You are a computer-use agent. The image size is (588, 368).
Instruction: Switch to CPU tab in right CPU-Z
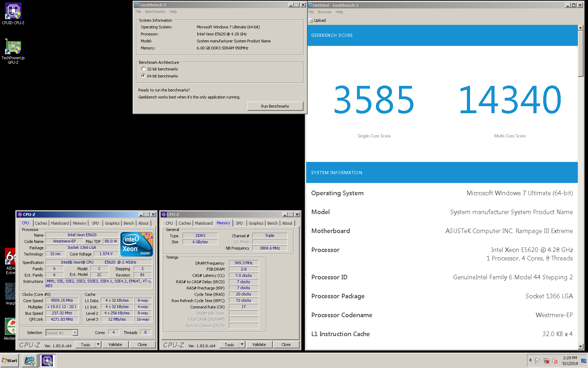point(169,223)
